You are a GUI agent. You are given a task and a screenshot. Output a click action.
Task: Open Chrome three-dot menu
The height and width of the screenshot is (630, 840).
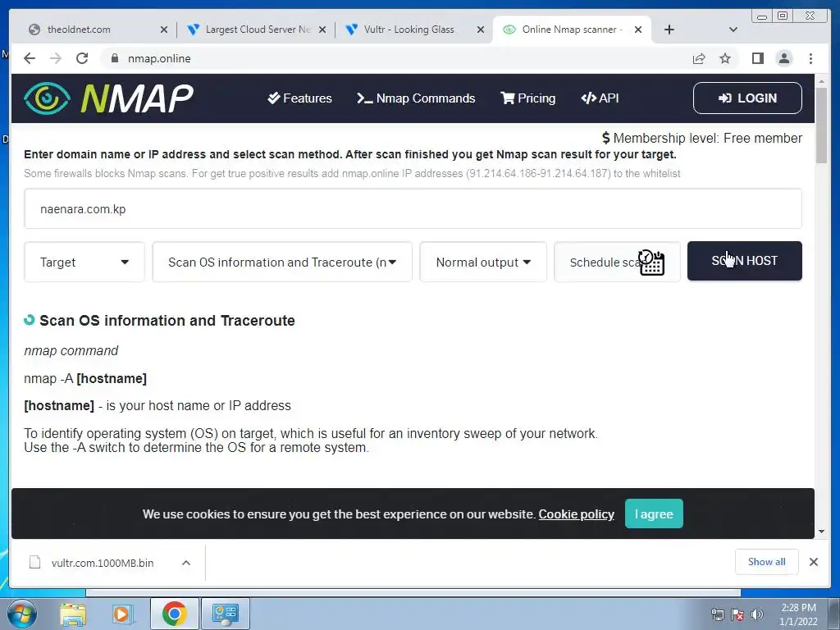pyautogui.click(x=810, y=58)
